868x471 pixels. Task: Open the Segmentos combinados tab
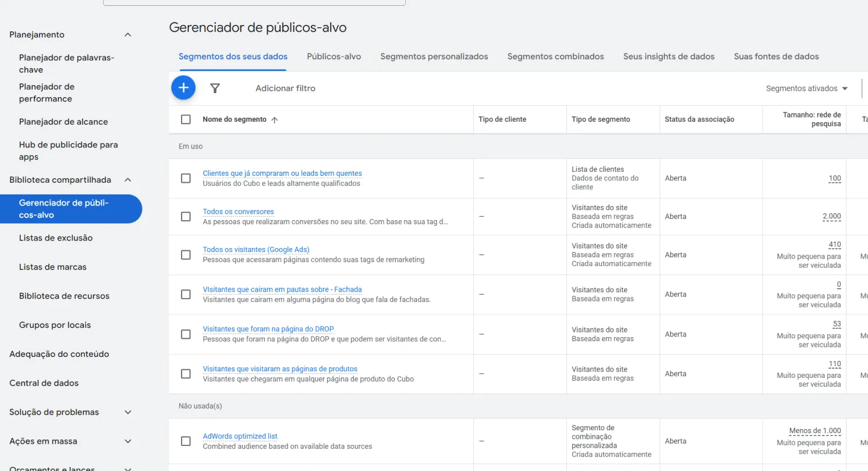click(555, 56)
